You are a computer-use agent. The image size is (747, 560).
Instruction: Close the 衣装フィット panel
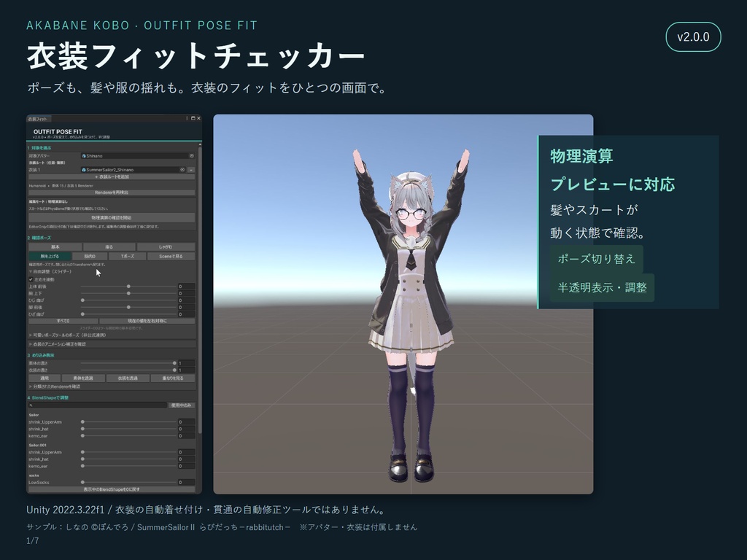[198, 119]
